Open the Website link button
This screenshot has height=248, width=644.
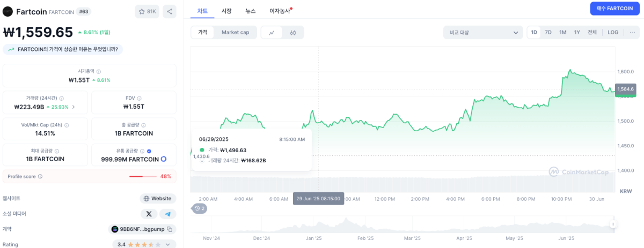tap(158, 198)
